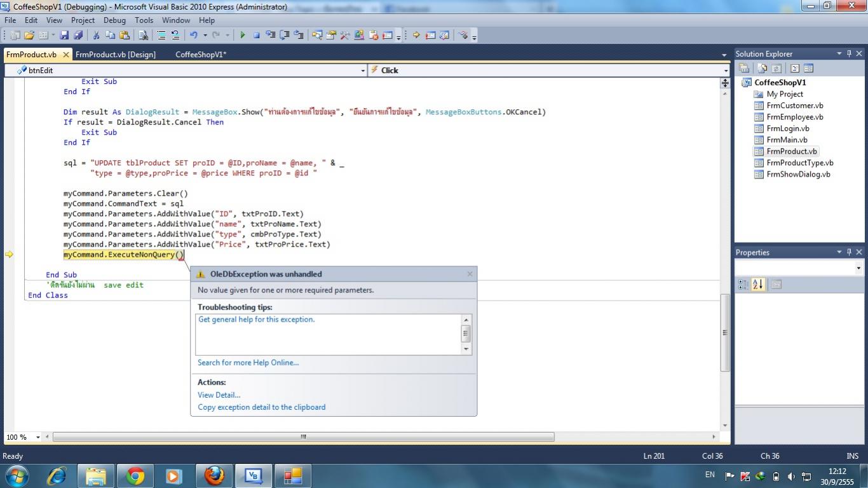Uncomment the selected lines icon
The image size is (868, 488).
pos(175,36)
